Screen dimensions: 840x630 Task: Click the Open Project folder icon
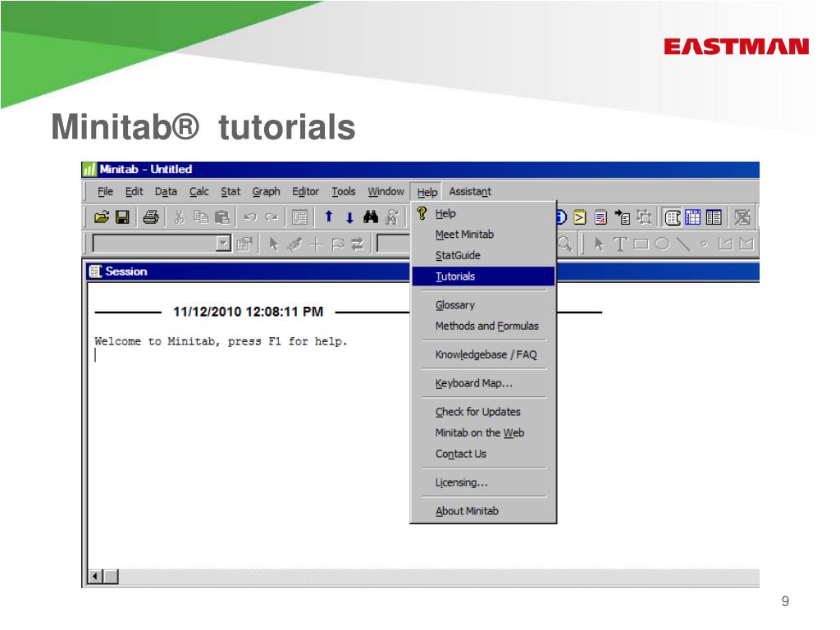[x=102, y=217]
